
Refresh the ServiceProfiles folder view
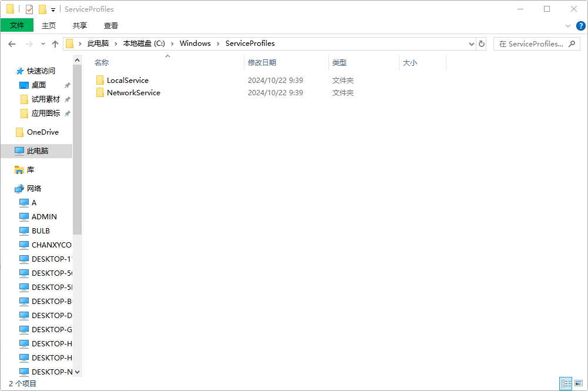pos(482,44)
